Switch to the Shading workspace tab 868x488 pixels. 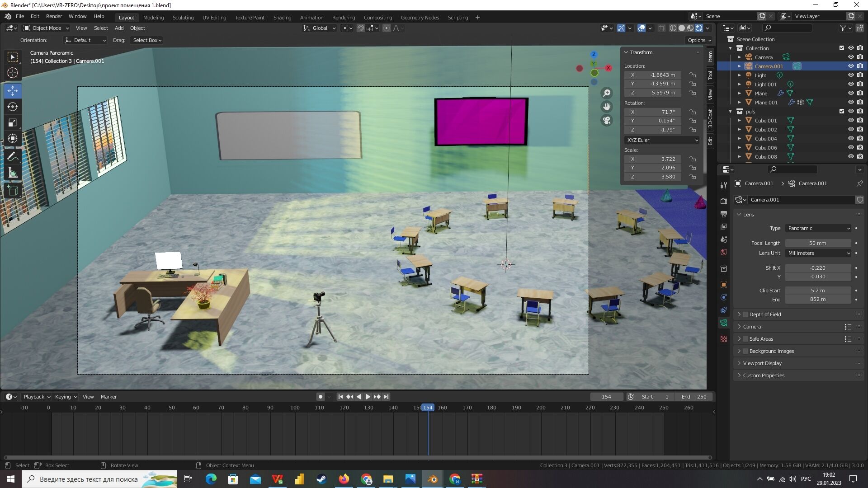(282, 18)
